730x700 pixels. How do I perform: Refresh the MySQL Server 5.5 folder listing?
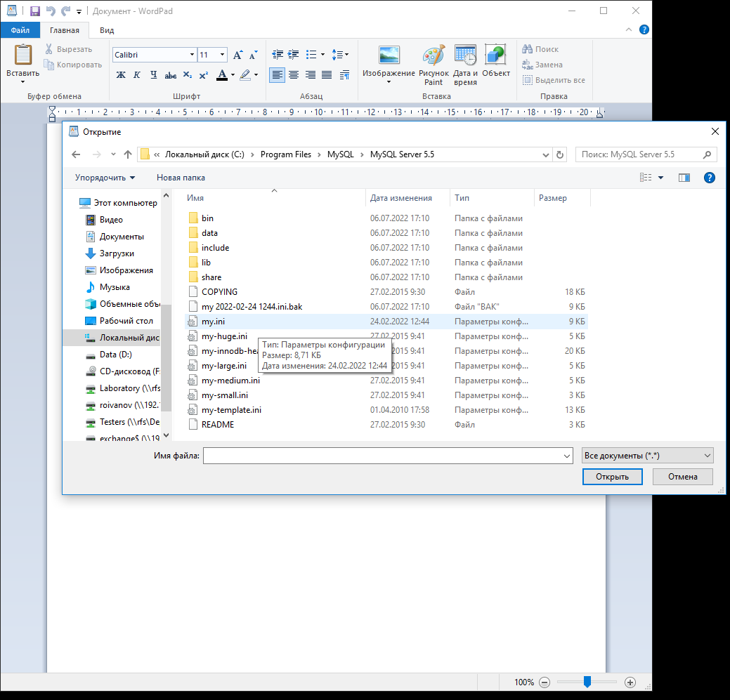[x=560, y=154]
